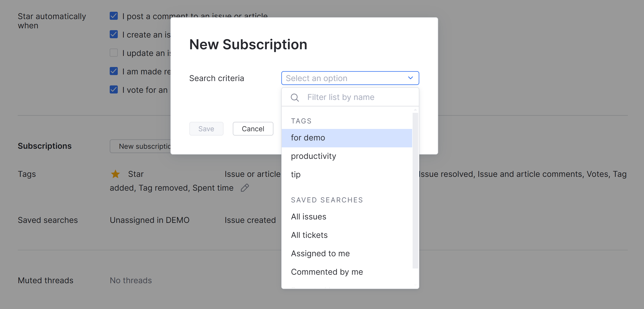
Task: Click the dropdown list scrollbar
Action: click(x=415, y=190)
